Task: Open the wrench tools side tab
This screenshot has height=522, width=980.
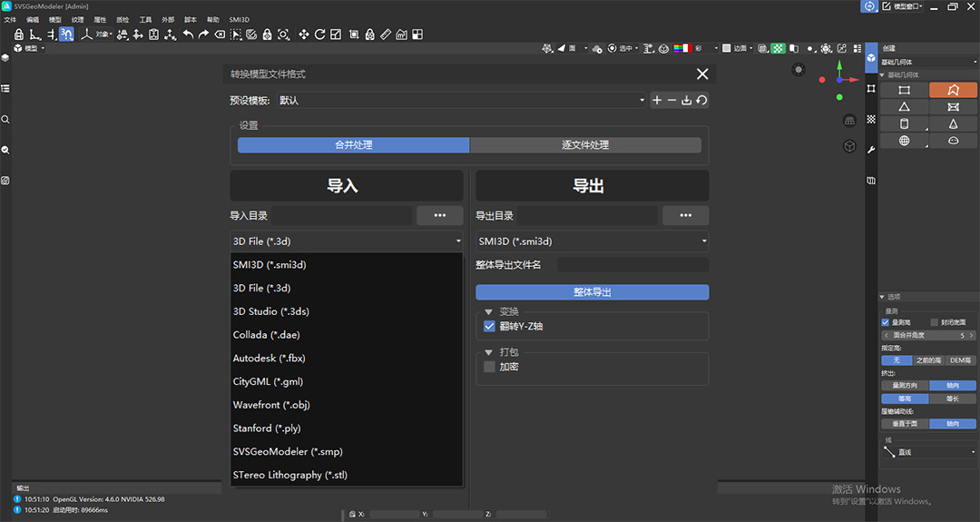Action: tap(871, 150)
